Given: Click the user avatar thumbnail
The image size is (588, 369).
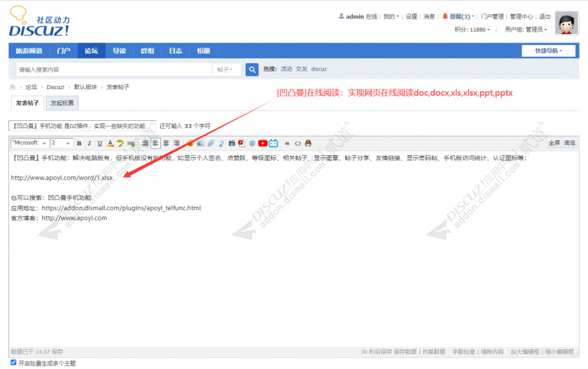Looking at the screenshot, I should point(567,23).
